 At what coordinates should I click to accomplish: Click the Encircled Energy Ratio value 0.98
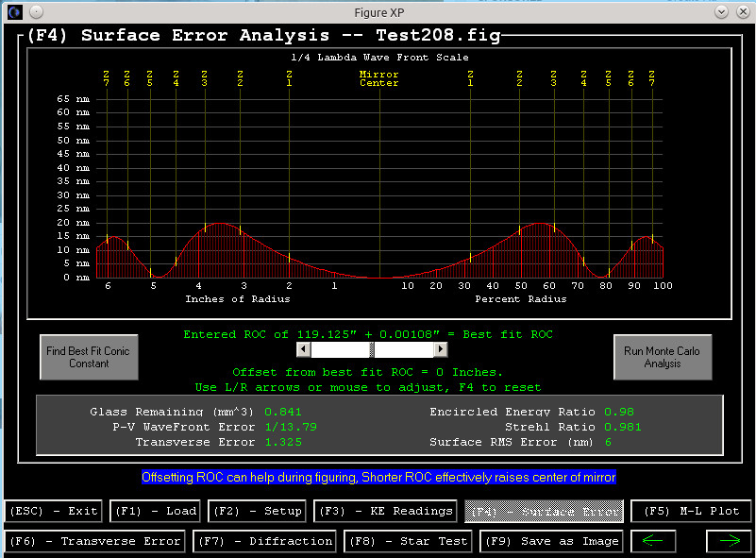(619, 412)
